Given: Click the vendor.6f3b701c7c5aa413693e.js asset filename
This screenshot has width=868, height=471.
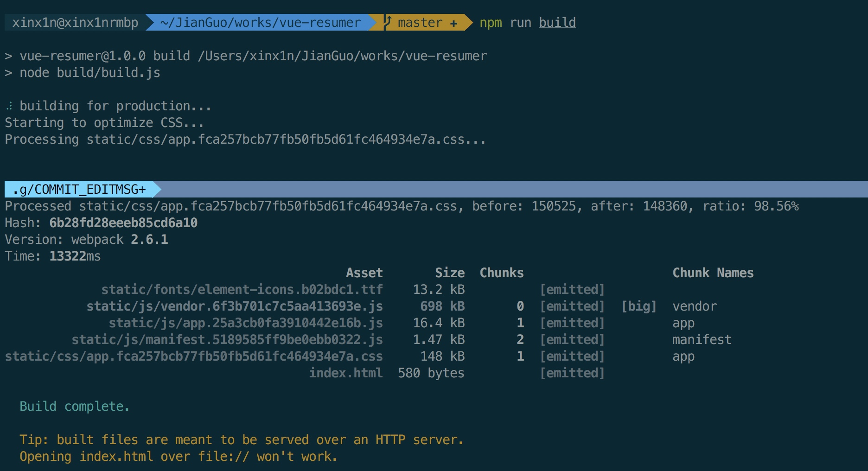Looking at the screenshot, I should (235, 306).
